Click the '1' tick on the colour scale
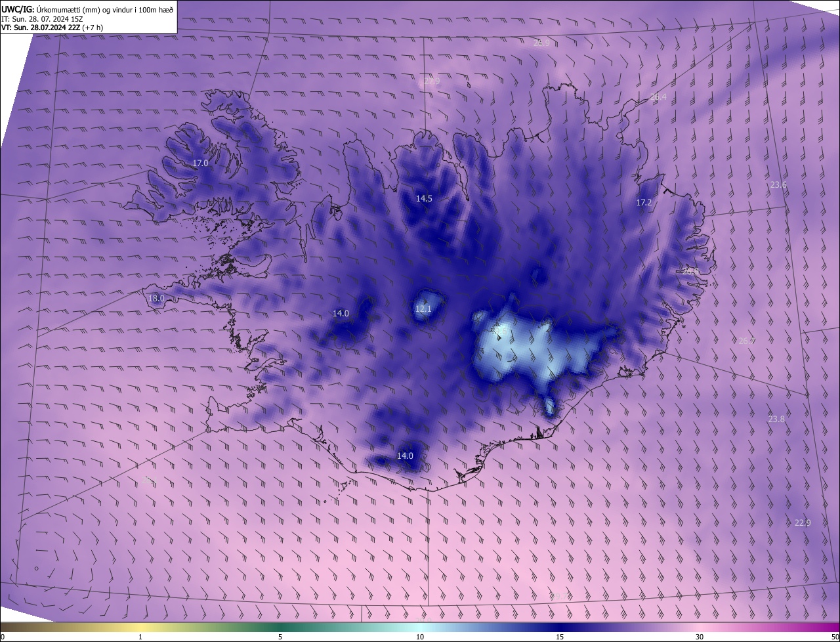Viewport: 840px width, 642px height. [140, 637]
